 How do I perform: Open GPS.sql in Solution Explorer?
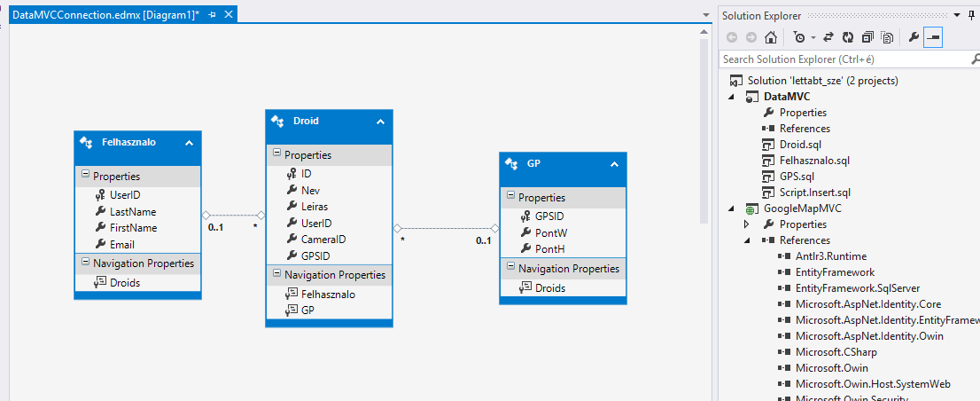point(797,177)
